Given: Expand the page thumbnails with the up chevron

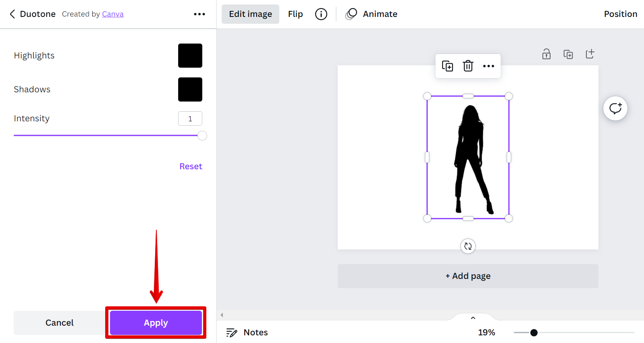Looking at the screenshot, I should point(473,318).
